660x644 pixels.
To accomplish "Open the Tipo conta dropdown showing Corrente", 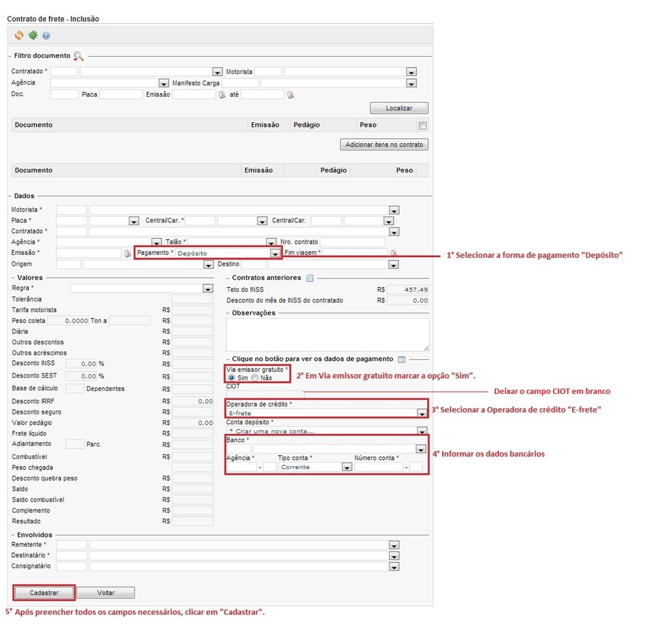I will pos(347,467).
